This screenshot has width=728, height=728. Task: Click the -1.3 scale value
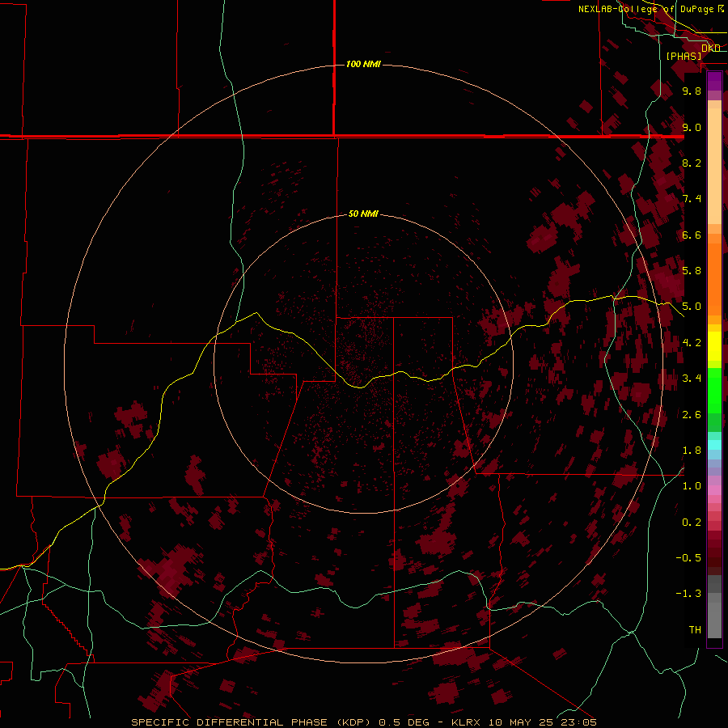(x=688, y=594)
